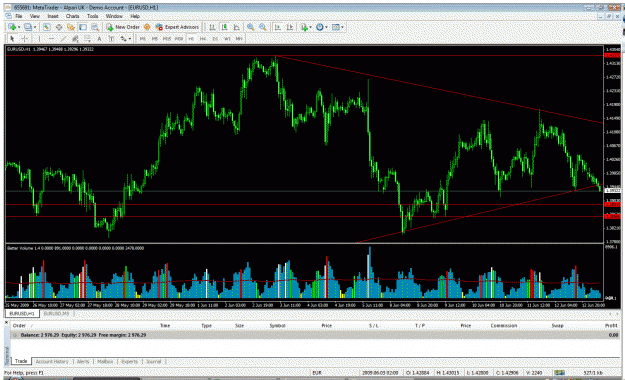Toggle the Expert Advisors button
The height and width of the screenshot is (380, 625).
pyautogui.click(x=177, y=27)
